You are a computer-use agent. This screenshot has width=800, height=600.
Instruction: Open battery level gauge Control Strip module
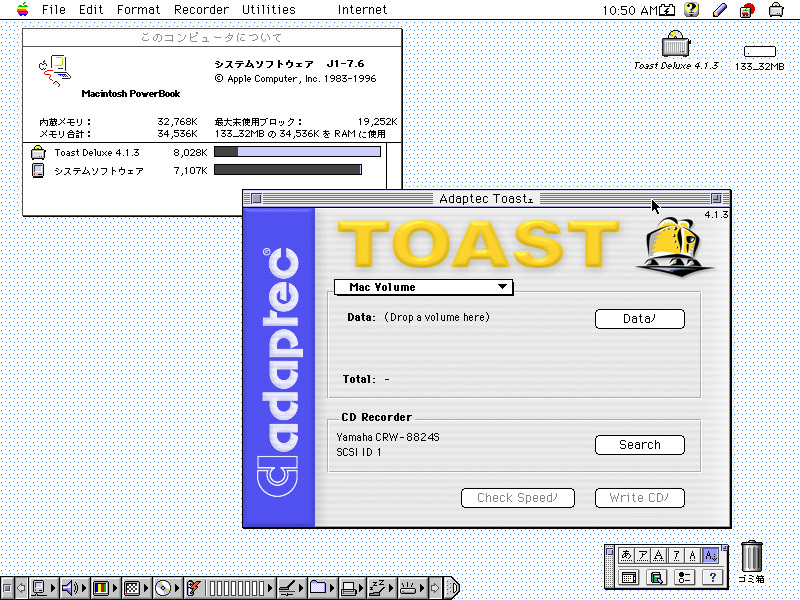tap(240, 588)
